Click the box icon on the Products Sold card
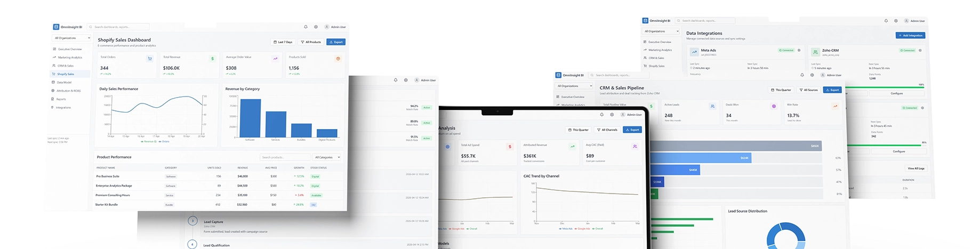This screenshot has width=980, height=249. 338,59
